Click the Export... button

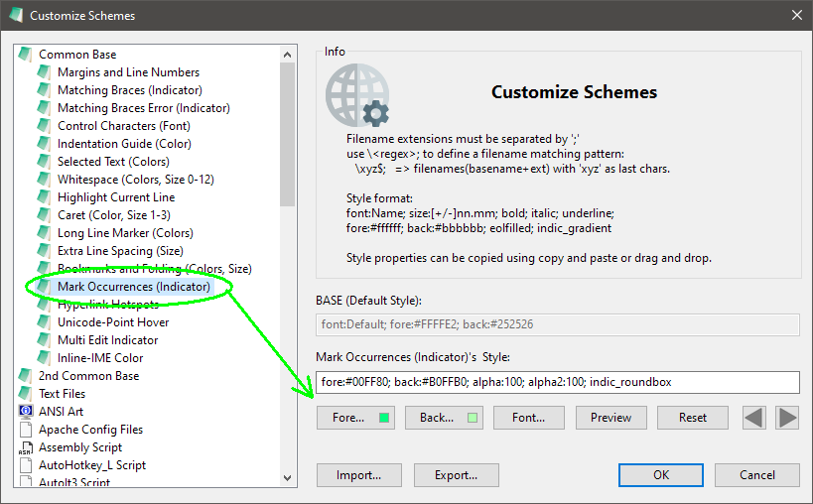(x=457, y=475)
